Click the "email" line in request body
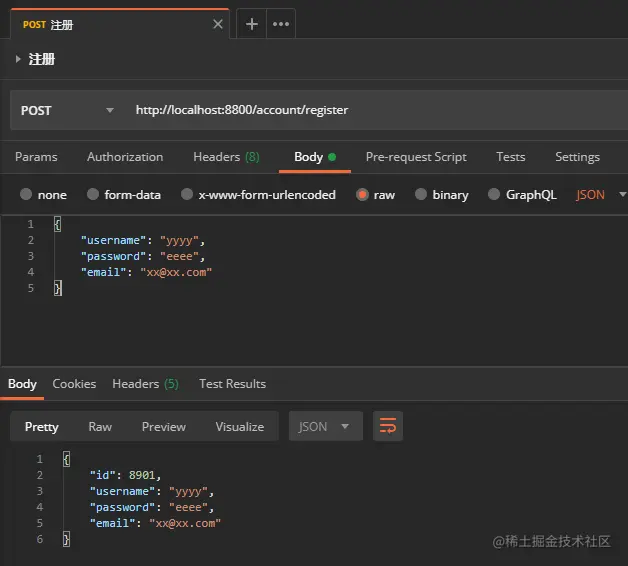This screenshot has width=628, height=566. click(146, 272)
